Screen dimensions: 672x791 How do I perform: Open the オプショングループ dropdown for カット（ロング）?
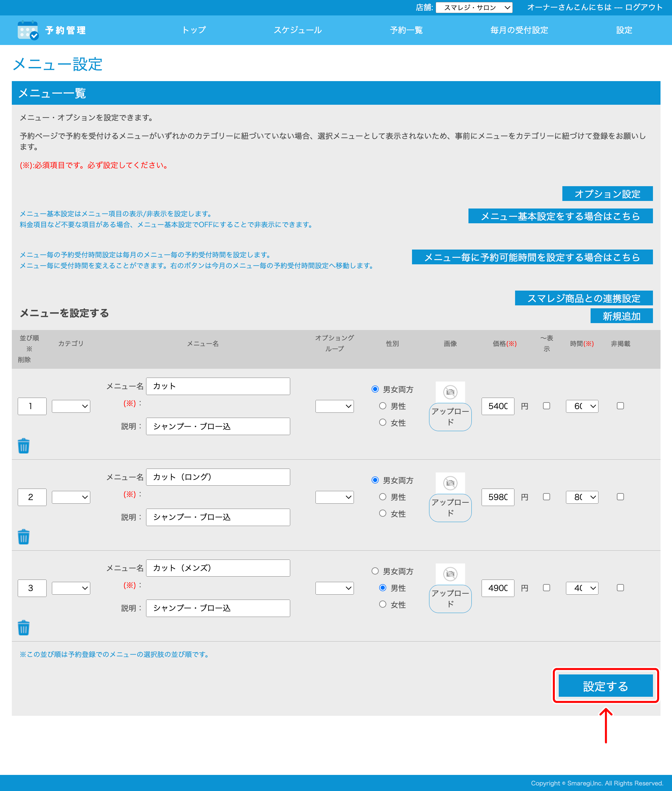pos(334,497)
